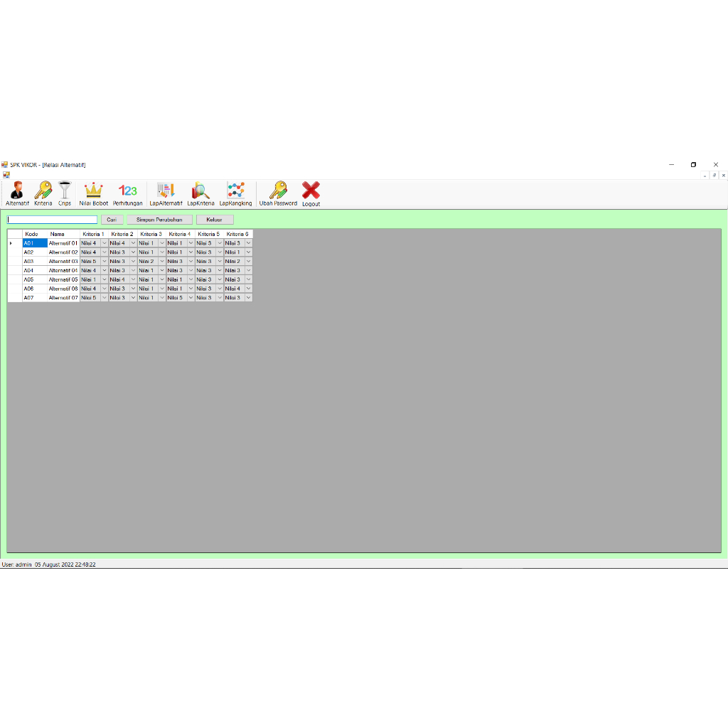The height and width of the screenshot is (728, 728).
Task: Click the Cari button
Action: (x=112, y=220)
